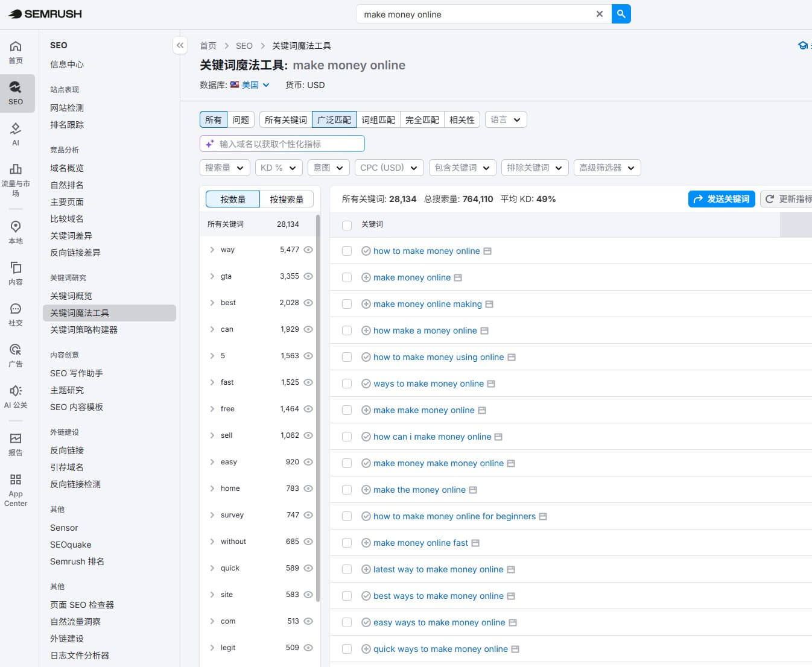Click the SEO breadcrumb link
The width and height of the screenshot is (812, 667).
pyautogui.click(x=244, y=46)
